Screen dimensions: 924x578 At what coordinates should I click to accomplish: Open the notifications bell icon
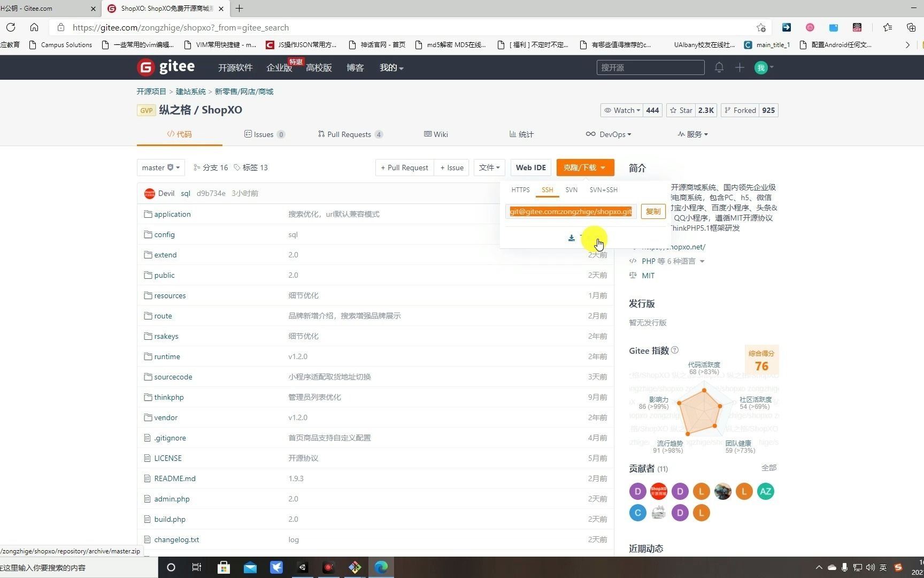pyautogui.click(x=719, y=67)
